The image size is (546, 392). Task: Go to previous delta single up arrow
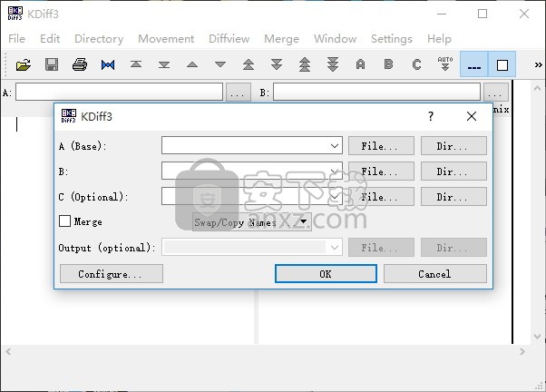point(192,64)
